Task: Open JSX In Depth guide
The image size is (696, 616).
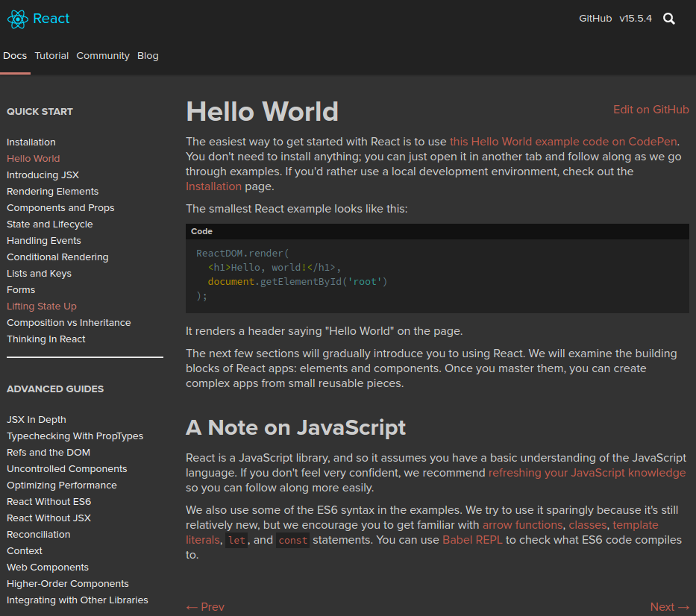Action: [37, 419]
